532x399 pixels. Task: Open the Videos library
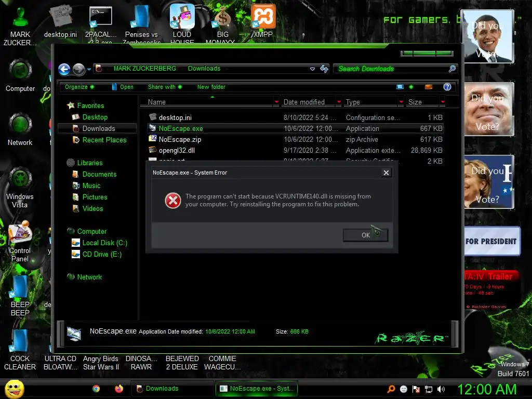click(x=88, y=209)
